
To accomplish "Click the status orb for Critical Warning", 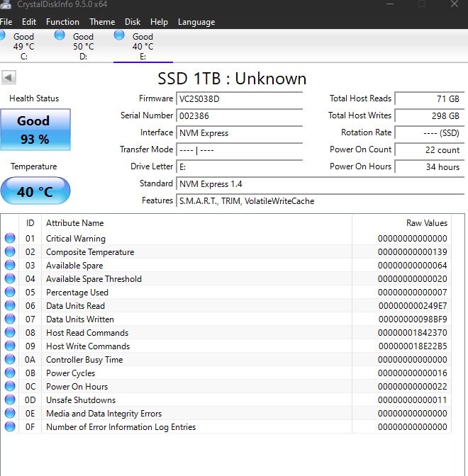I will click(10, 238).
